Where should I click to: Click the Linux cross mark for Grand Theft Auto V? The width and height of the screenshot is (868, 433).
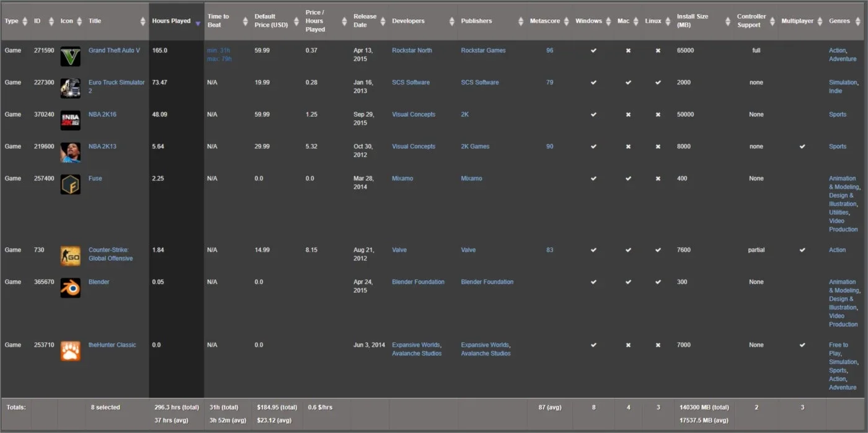(658, 51)
